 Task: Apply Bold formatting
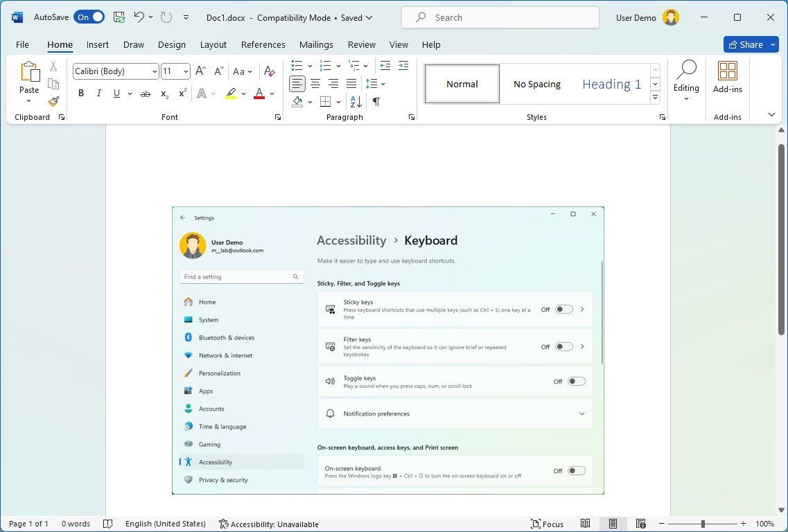[x=81, y=94]
